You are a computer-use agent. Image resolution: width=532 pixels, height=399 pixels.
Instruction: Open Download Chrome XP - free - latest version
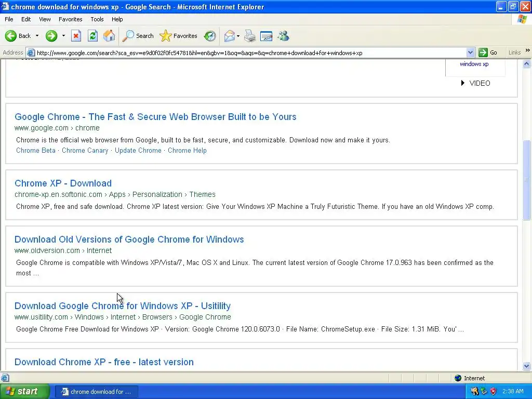coord(104,362)
